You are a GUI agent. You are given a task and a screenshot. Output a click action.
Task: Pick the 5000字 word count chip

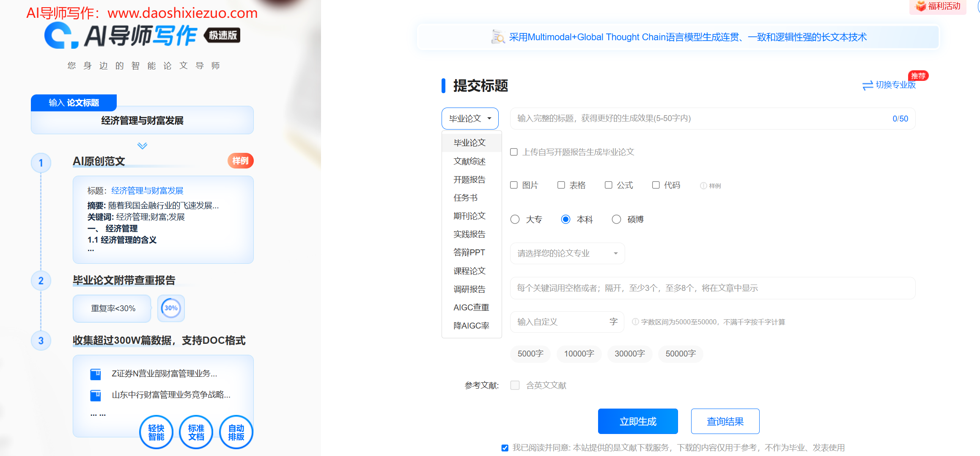(x=530, y=354)
